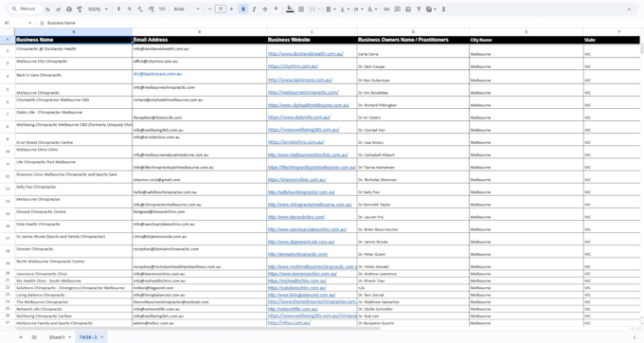Format as currency with dollar icon
644x343 pixels.
118,9
